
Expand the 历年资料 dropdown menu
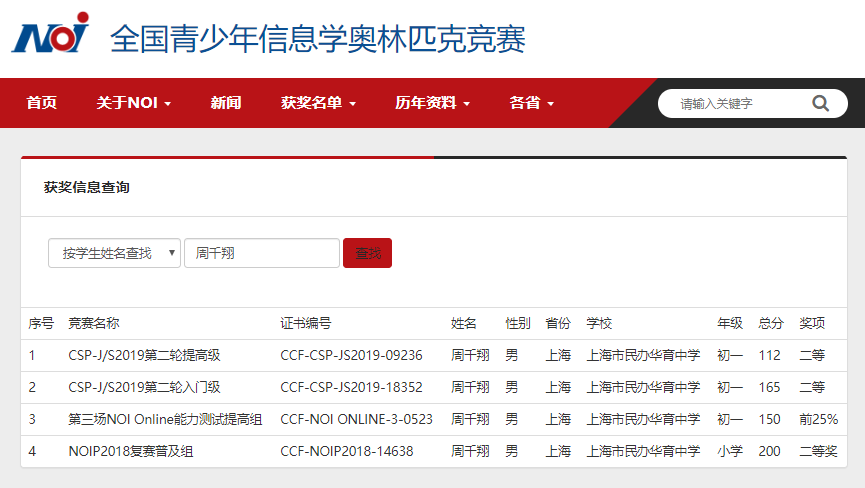tap(432, 103)
